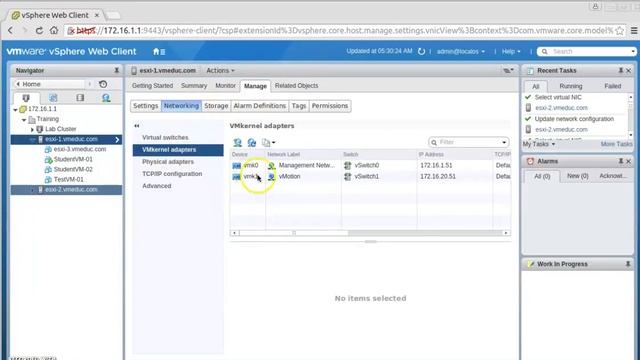Screen dimensions: 640x360
Task: Open the Related Objects tab
Action: click(296, 86)
